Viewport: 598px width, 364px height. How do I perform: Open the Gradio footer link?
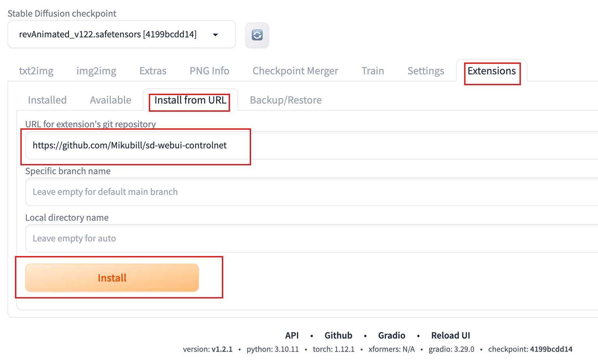pyautogui.click(x=392, y=335)
